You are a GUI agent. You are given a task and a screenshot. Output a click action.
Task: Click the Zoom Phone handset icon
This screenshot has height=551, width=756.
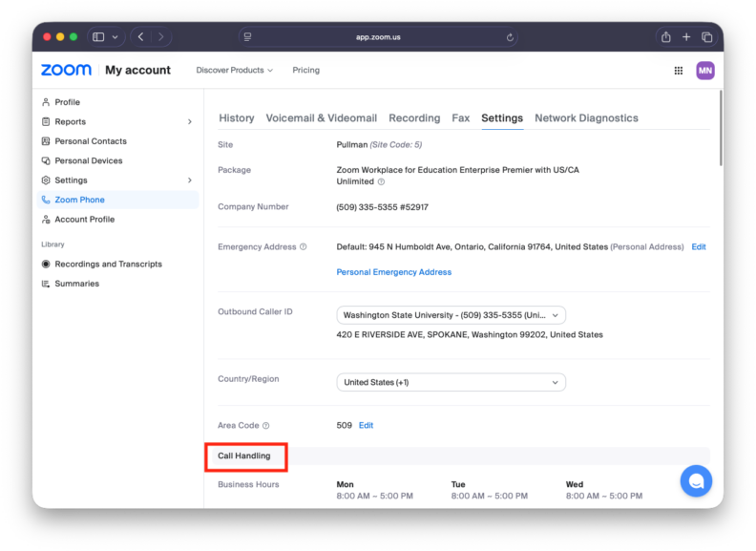tap(46, 200)
